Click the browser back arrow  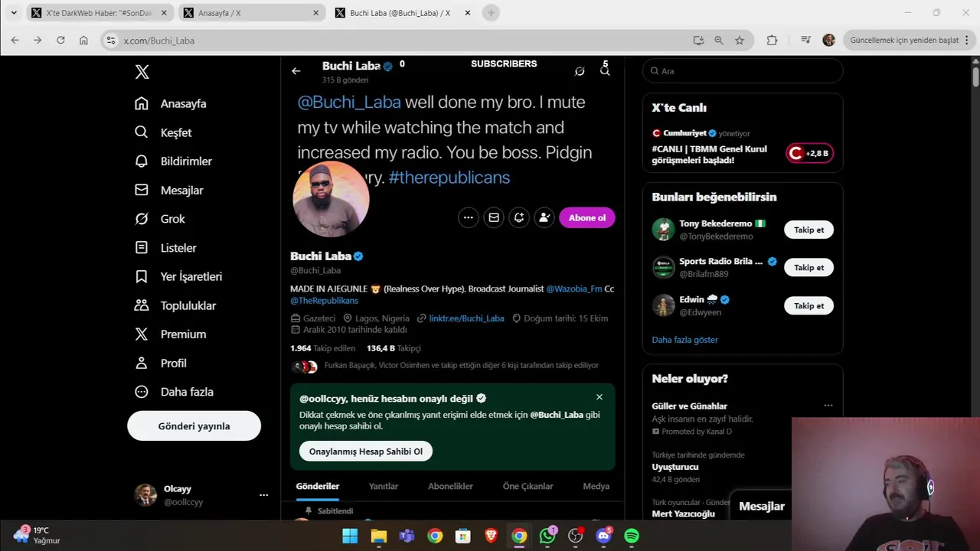[x=15, y=40]
